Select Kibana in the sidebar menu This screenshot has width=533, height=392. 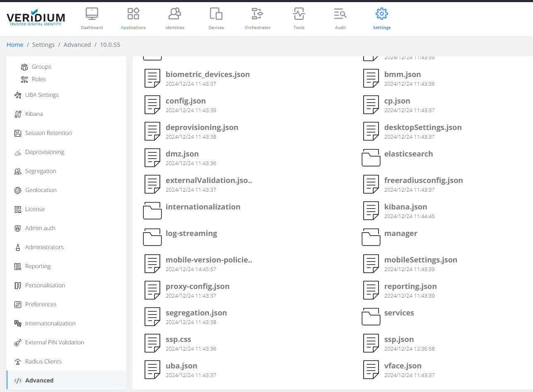(34, 114)
